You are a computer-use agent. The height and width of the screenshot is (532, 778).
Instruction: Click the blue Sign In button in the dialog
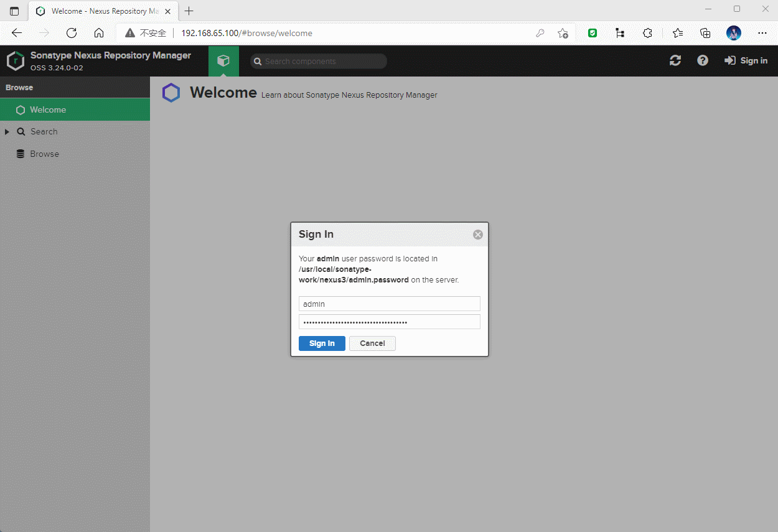pyautogui.click(x=322, y=343)
